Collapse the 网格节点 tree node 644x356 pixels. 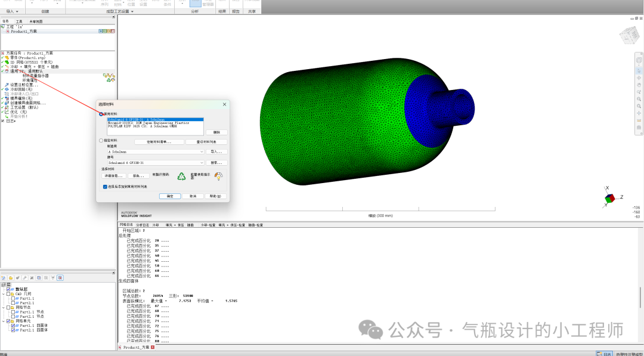(4, 308)
